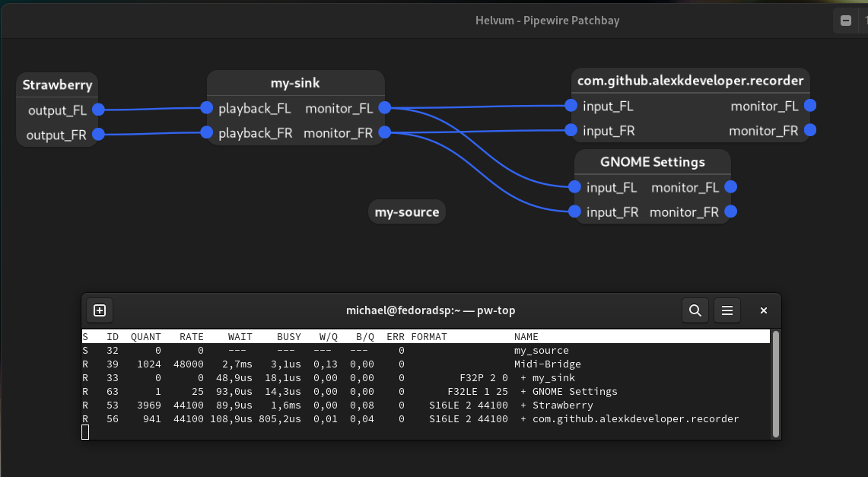The height and width of the screenshot is (477, 868).
Task: Click the input_FL label on recorder node
Action: click(608, 107)
